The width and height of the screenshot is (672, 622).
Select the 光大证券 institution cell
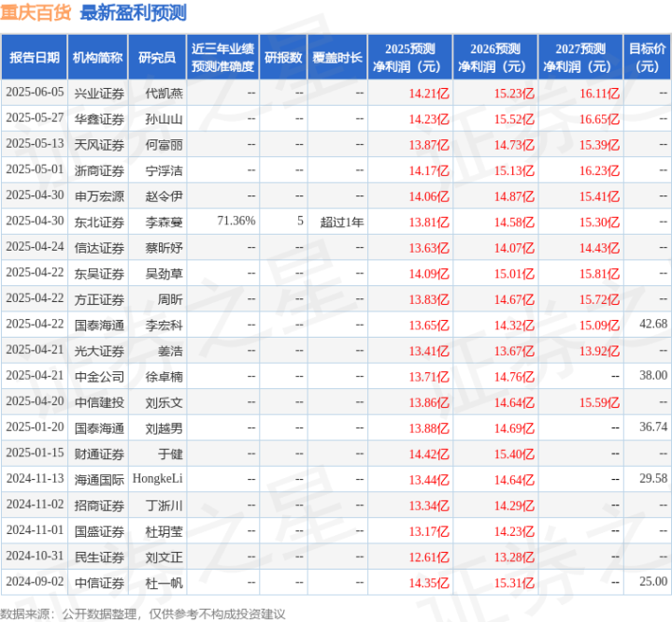click(x=99, y=351)
